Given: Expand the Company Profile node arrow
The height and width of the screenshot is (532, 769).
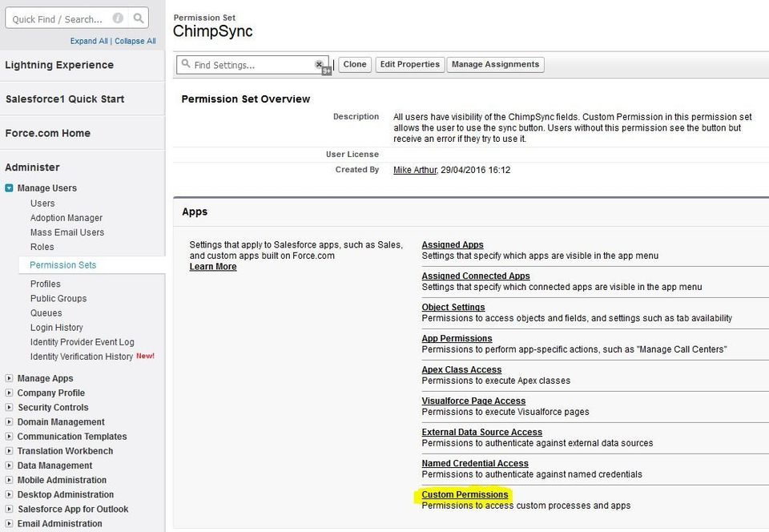Looking at the screenshot, I should (9, 393).
